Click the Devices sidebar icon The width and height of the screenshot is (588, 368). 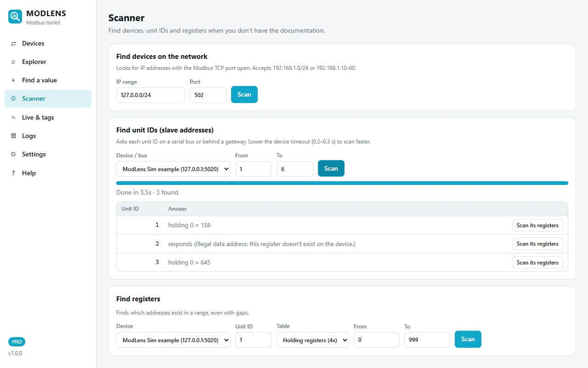click(13, 43)
